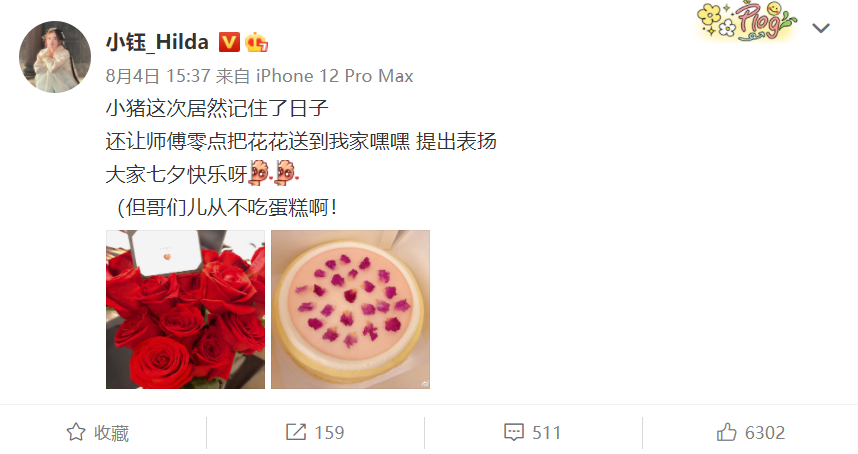The image size is (858, 454).
Task: Click the second heart-hand emoji in the post
Action: [286, 173]
